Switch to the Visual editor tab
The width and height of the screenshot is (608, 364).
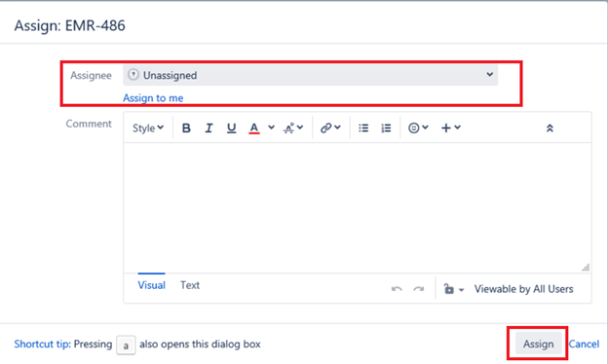tap(151, 285)
